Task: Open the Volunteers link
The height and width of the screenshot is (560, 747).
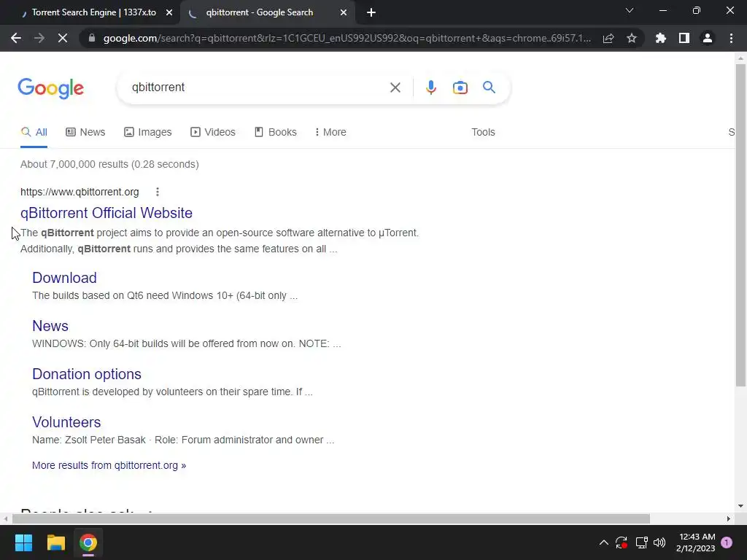Action: (x=66, y=422)
